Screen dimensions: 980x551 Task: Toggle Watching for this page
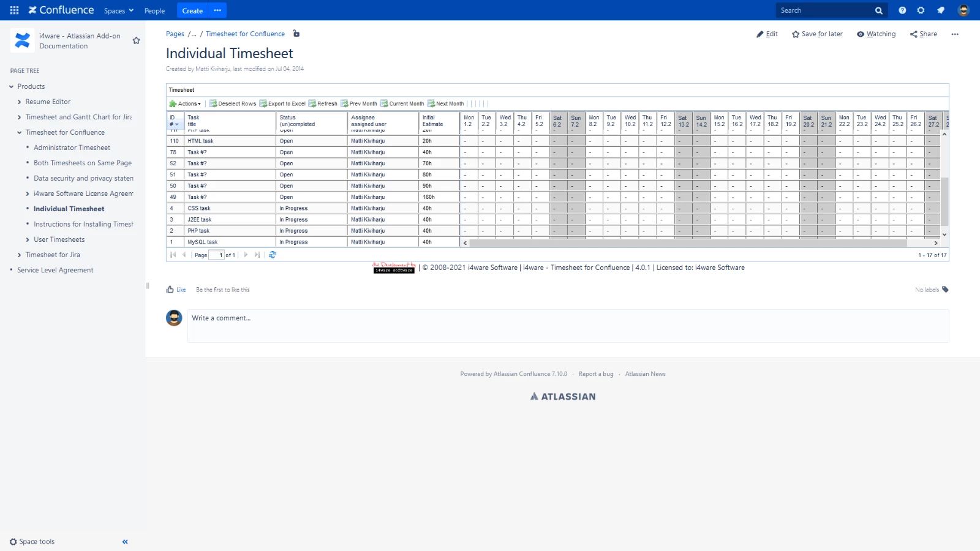tap(876, 34)
